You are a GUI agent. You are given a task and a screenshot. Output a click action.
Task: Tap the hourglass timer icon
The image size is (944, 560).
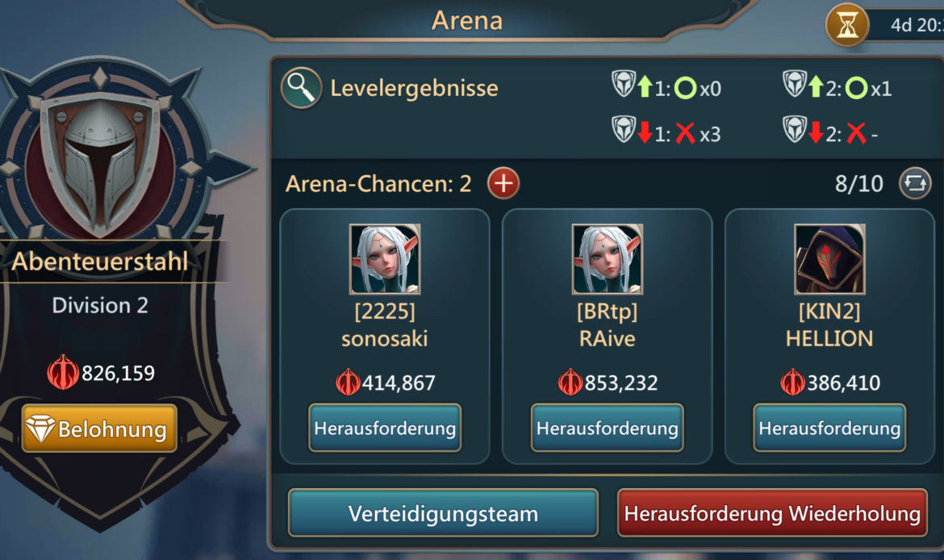[847, 25]
